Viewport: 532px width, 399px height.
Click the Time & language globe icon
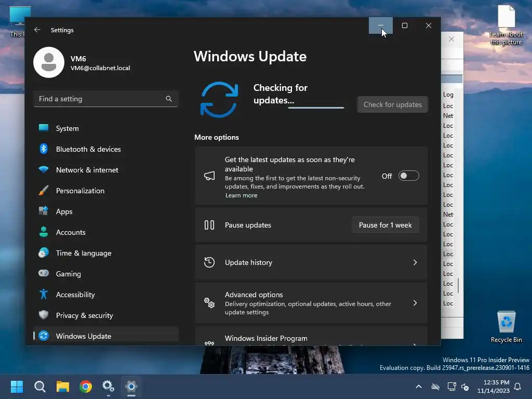pos(44,253)
